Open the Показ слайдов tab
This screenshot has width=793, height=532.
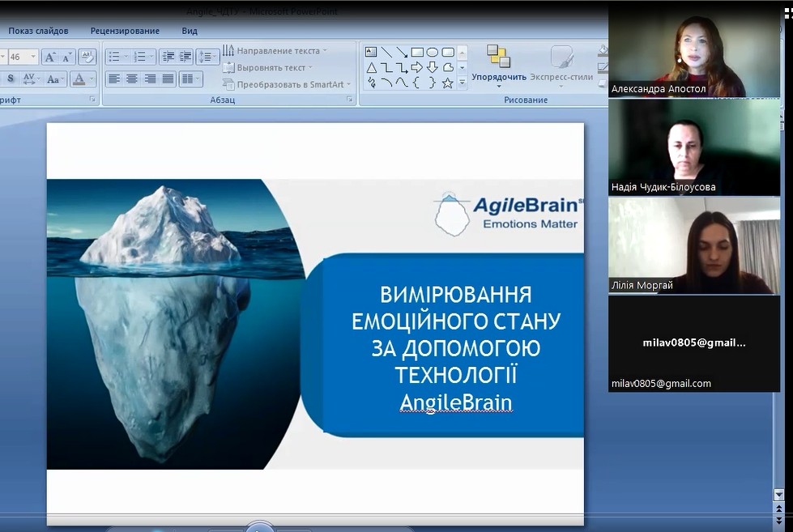click(38, 31)
